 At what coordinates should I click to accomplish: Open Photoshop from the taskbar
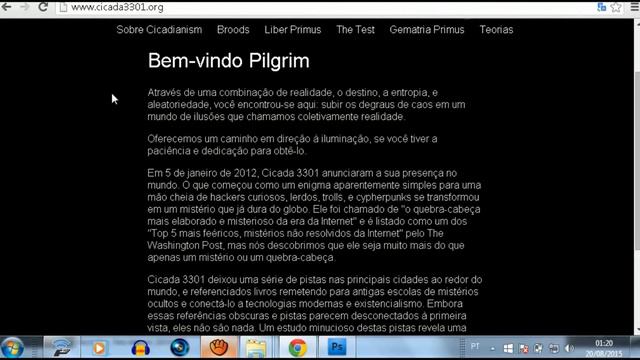(337, 348)
